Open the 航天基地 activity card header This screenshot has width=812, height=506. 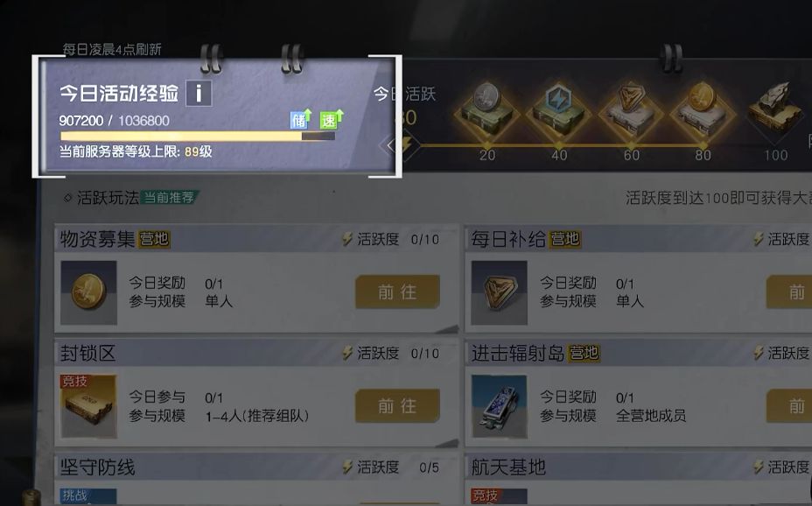(x=639, y=467)
